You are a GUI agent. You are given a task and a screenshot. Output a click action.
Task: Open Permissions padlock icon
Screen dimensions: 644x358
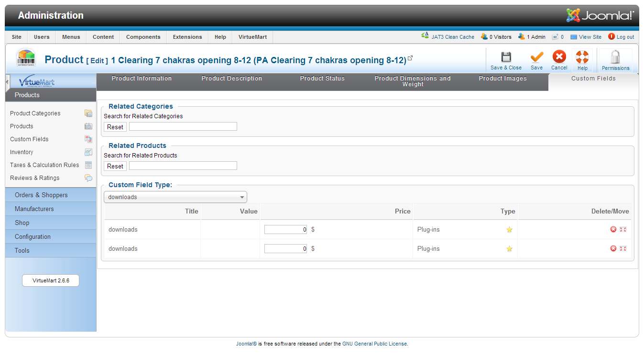(615, 57)
